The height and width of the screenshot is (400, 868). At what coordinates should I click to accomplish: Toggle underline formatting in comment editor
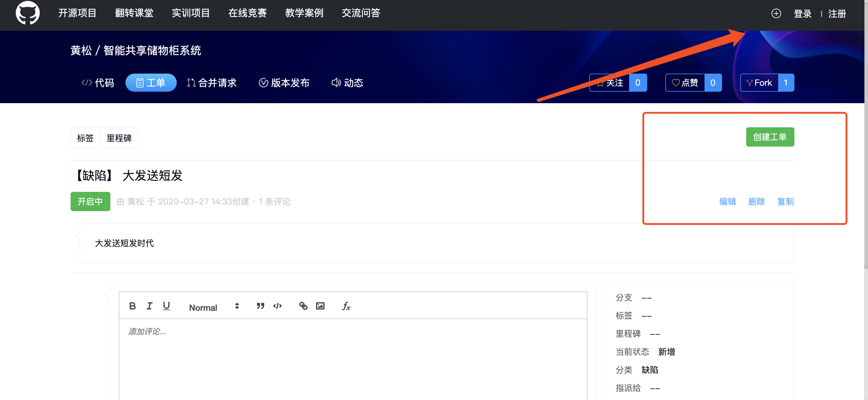(166, 306)
